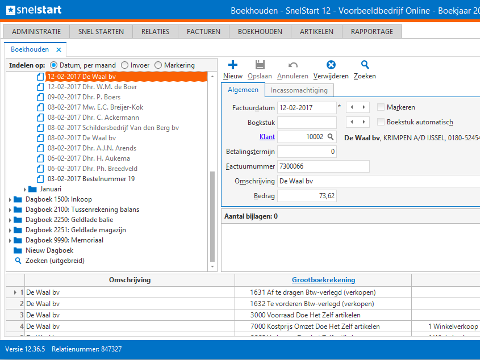Click the tree scrollbar thumb
This screenshot has width=480, height=360.
tap(212, 217)
